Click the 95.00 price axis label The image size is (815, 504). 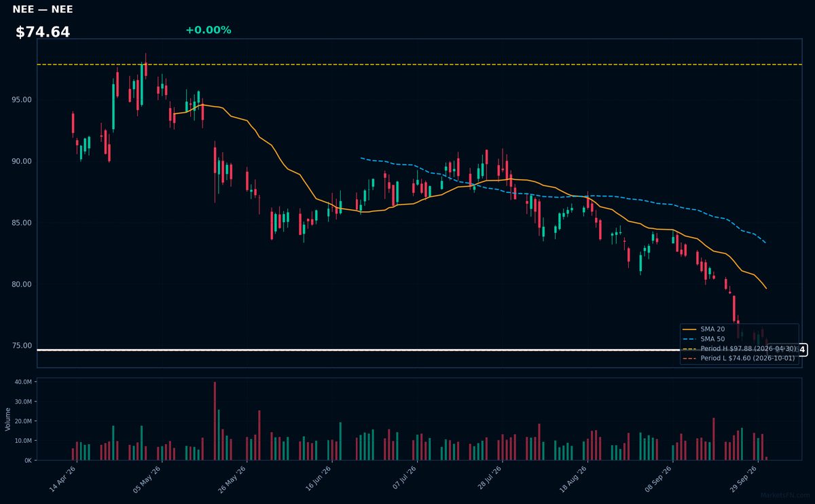point(21,100)
